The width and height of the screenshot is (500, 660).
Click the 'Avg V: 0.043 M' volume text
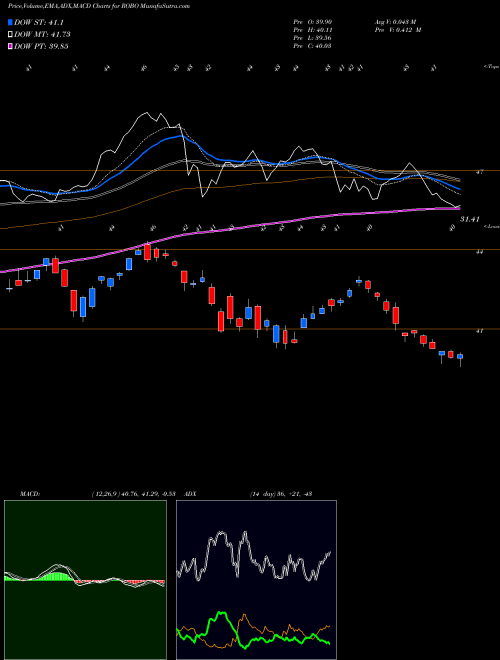tap(395, 22)
